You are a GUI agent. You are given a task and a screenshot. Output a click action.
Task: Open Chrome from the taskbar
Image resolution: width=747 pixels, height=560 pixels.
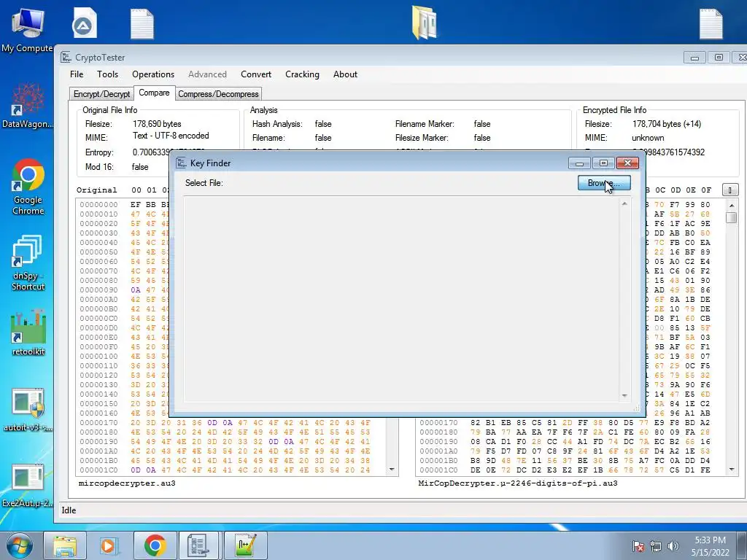[155, 545]
